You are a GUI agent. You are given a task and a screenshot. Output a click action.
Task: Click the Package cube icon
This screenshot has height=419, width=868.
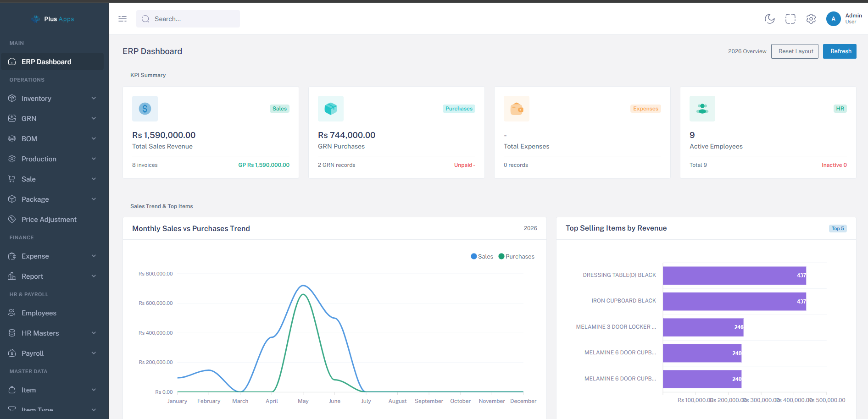tap(12, 199)
